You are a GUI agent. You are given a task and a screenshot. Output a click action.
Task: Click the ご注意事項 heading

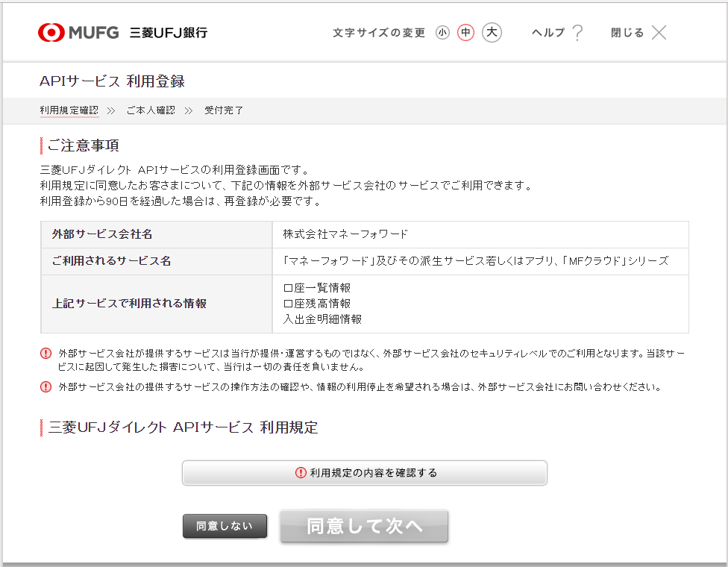[84, 145]
